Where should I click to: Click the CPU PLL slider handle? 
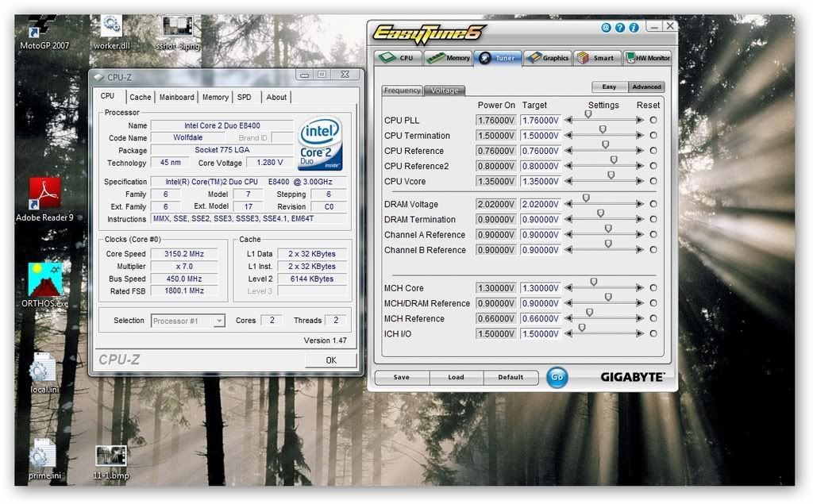pos(588,114)
